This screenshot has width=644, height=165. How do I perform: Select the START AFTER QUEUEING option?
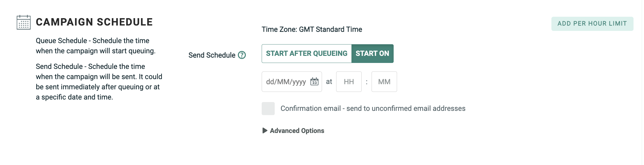tap(306, 54)
